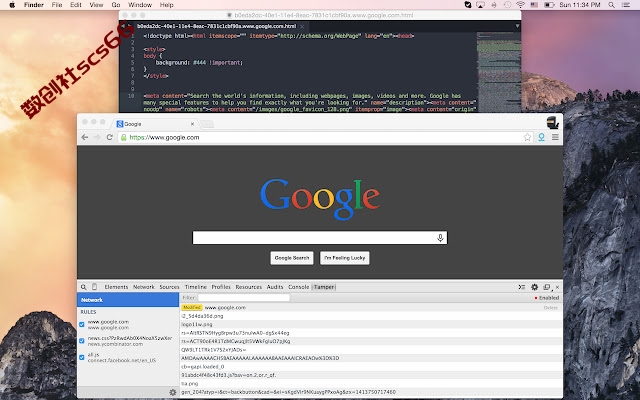Close the editor's www.google.com.html tab
Image resolution: width=640 pixels, height=400 pixels.
(302, 26)
